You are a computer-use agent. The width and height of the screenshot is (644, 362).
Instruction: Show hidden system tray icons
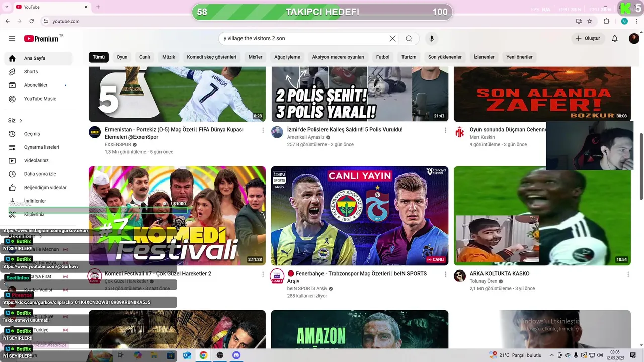pos(551,355)
